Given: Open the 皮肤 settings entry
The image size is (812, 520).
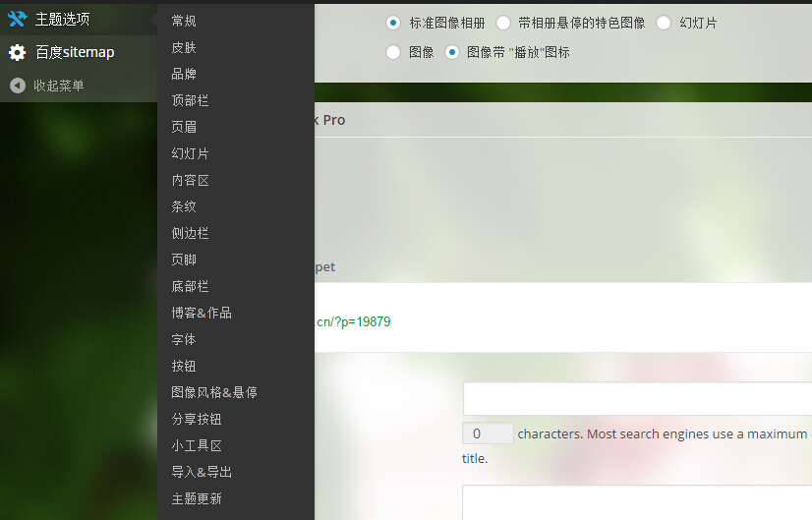Looking at the screenshot, I should [x=184, y=47].
